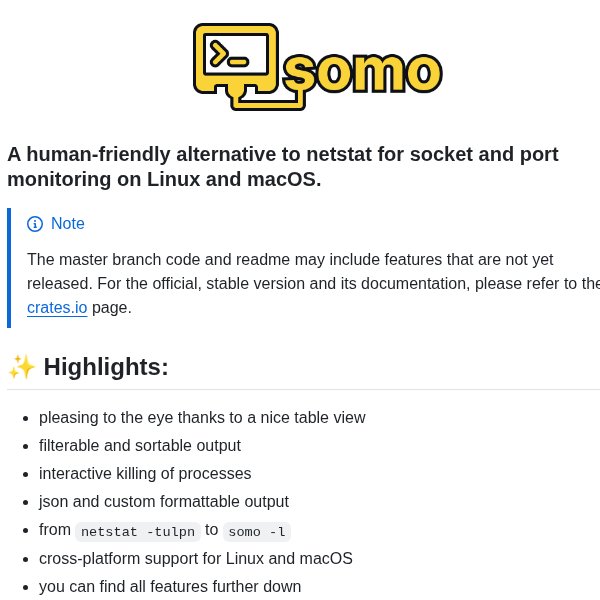Click the master branch note paragraph text
The height and width of the screenshot is (600, 600).
pos(310,272)
